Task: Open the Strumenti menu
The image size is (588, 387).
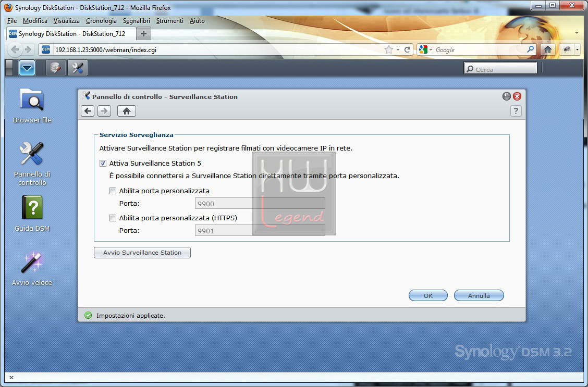Action: coord(170,21)
